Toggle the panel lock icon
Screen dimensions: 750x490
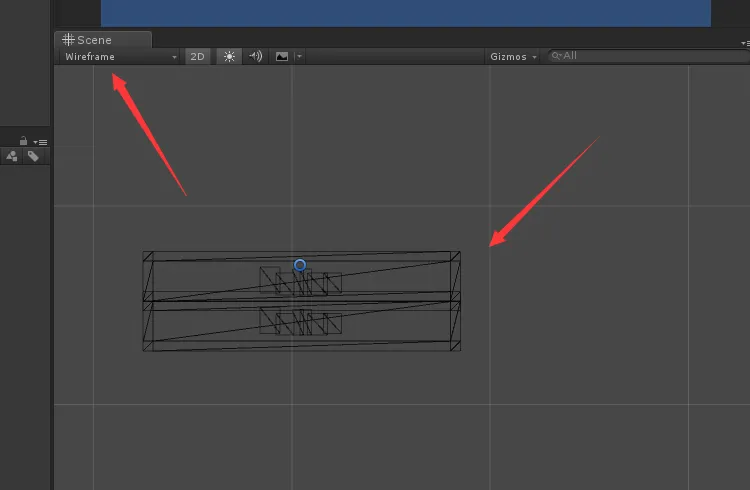tap(23, 141)
